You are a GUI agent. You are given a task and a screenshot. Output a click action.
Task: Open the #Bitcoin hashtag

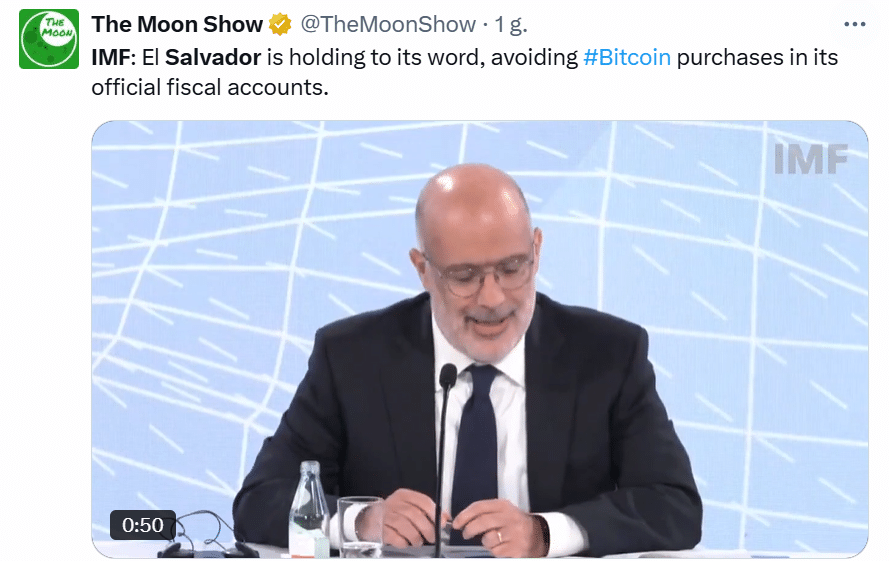tap(627, 57)
